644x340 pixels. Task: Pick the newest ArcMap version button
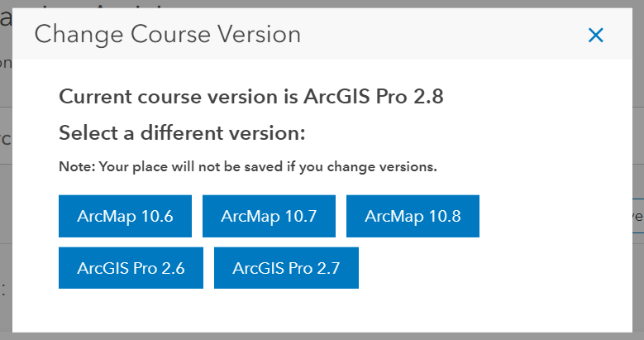(413, 217)
